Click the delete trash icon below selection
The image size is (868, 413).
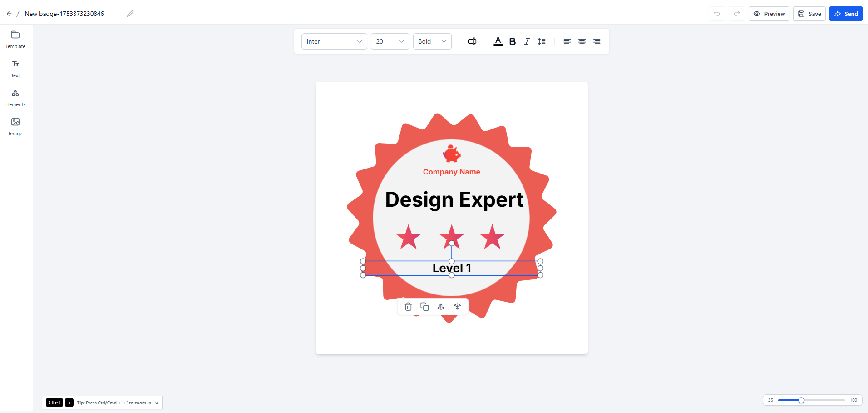coord(408,307)
